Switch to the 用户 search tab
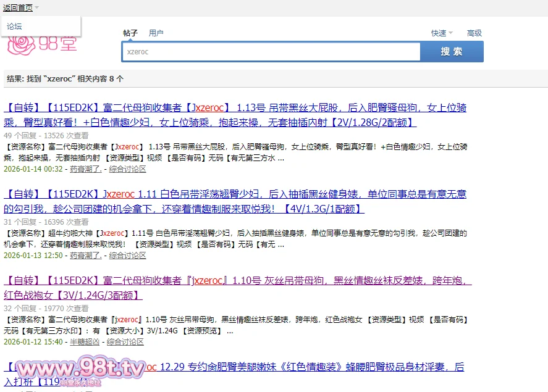Image resolution: width=548 pixels, height=392 pixels. (x=156, y=33)
